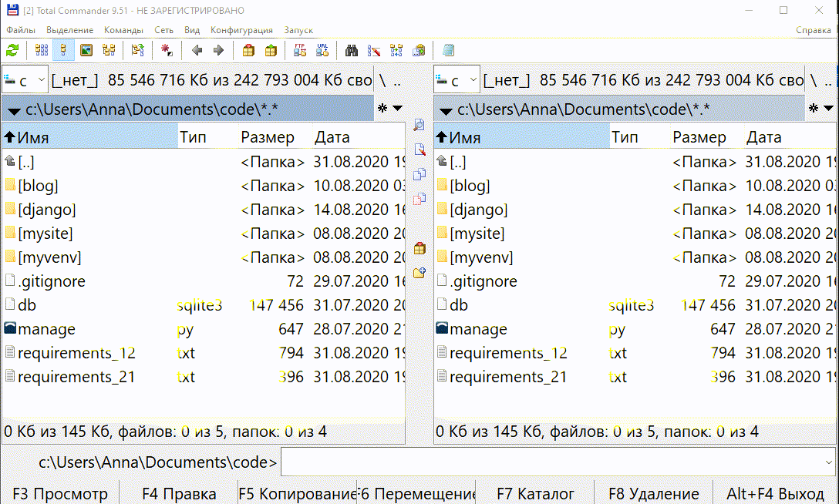
Task: Open the Сеть menu
Action: pyautogui.click(x=163, y=31)
